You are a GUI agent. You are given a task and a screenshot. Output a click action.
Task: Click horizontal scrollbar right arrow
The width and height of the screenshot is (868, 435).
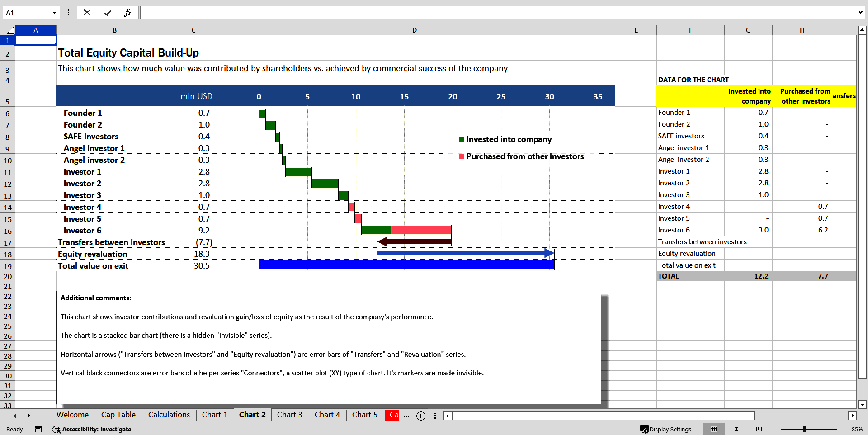(852, 416)
